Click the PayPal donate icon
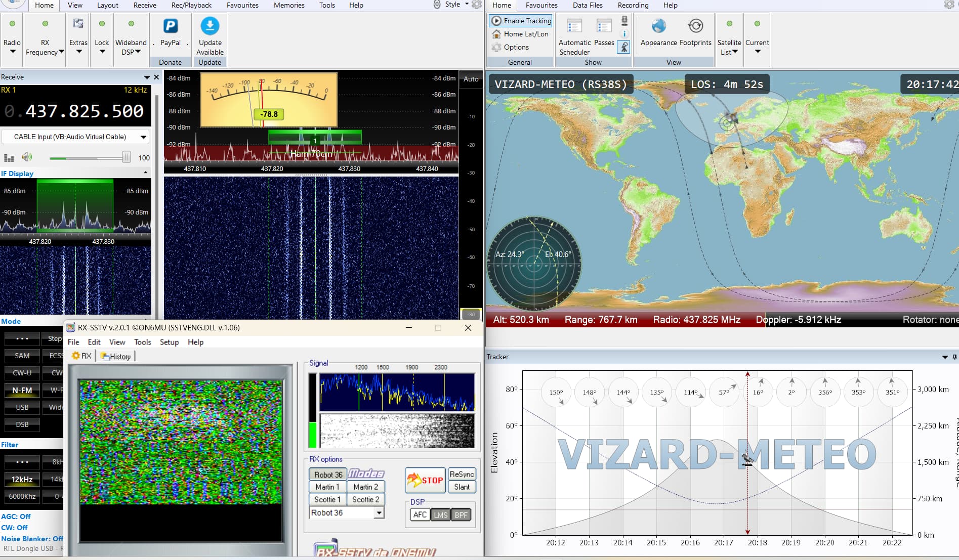Viewport: 959px width, 560px height. point(171,26)
